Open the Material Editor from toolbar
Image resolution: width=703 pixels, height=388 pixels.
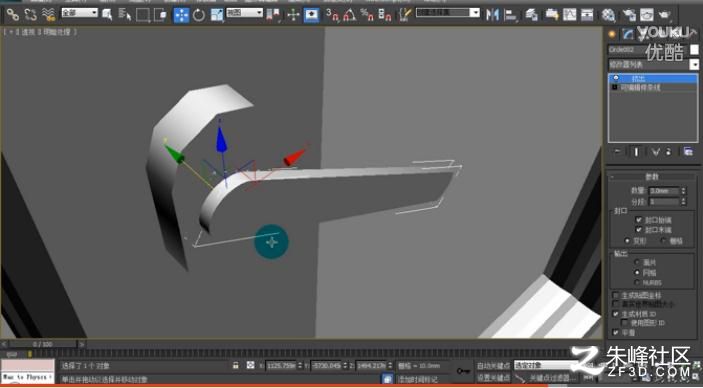608,15
